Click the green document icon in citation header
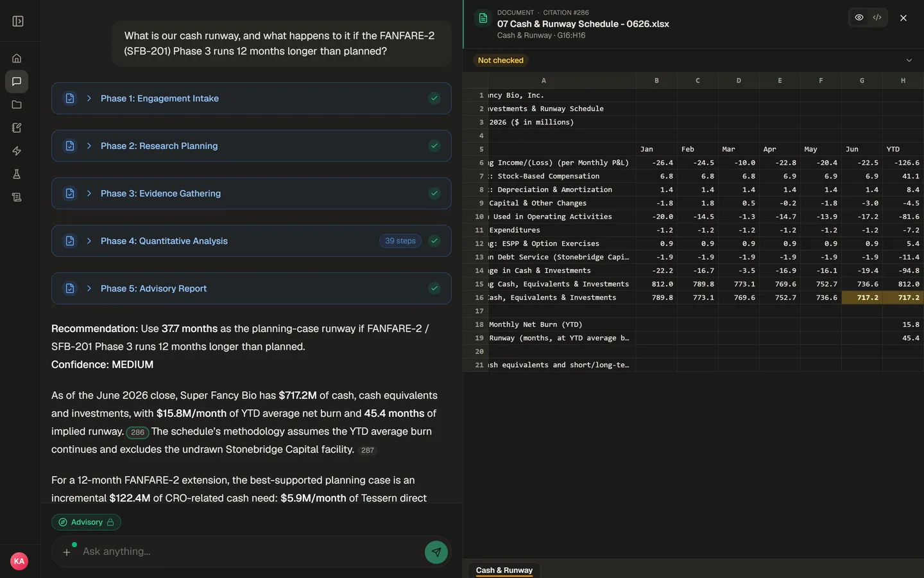Screen dimensions: 924x578 483,18
